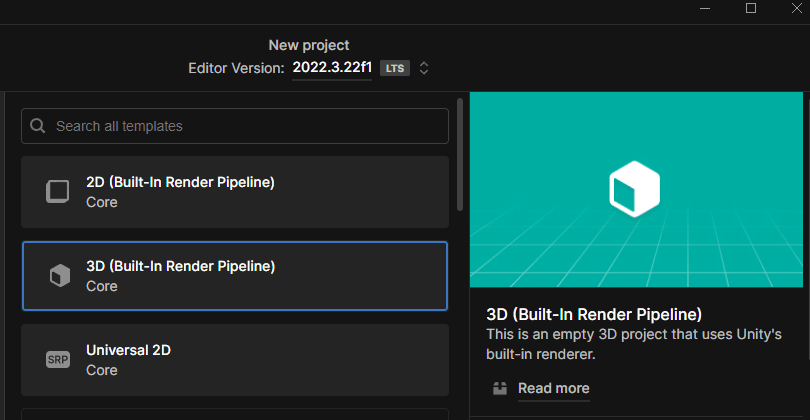The image size is (810, 420).
Task: Choose the Universal 2D Core template
Action: 235,360
